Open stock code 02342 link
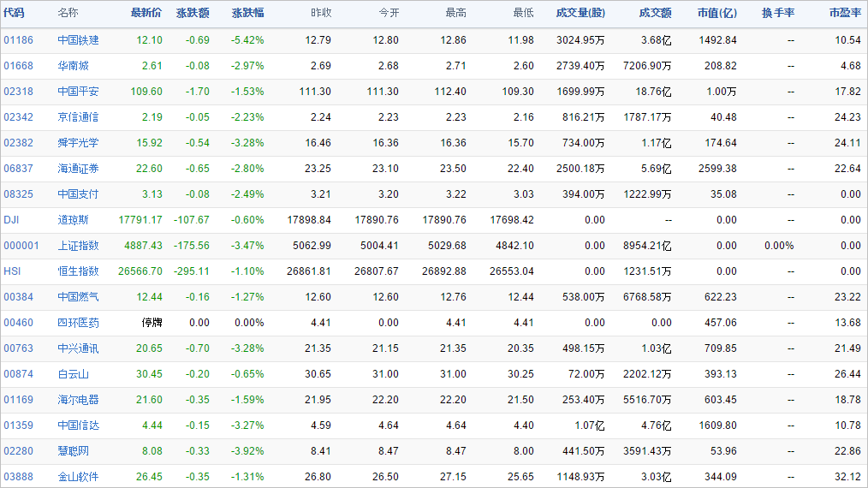This screenshot has width=868, height=488. (18, 117)
